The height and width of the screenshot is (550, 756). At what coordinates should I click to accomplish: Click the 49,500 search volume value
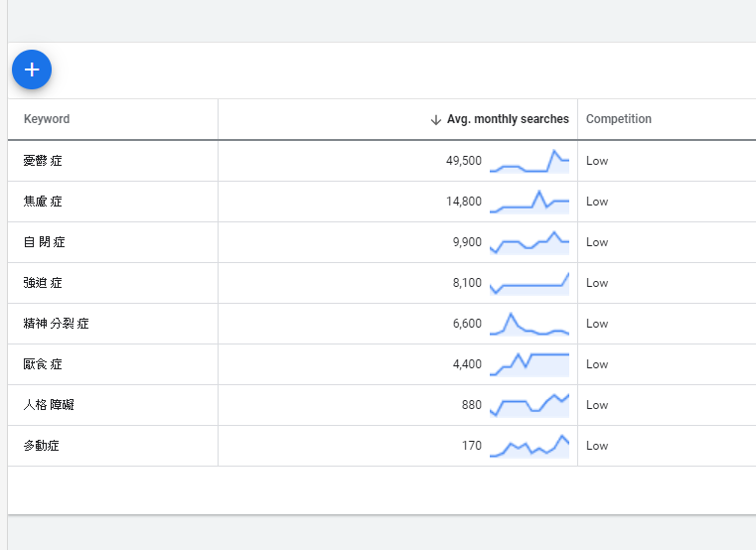(x=464, y=161)
